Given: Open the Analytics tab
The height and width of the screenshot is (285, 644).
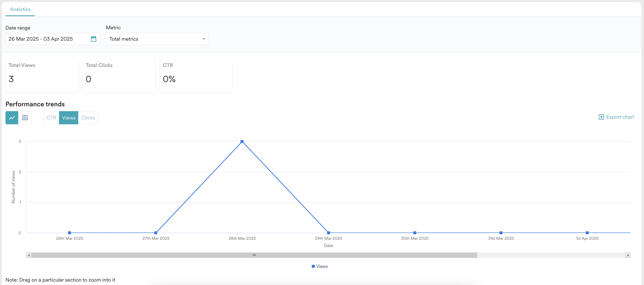Looking at the screenshot, I should click(x=20, y=9).
